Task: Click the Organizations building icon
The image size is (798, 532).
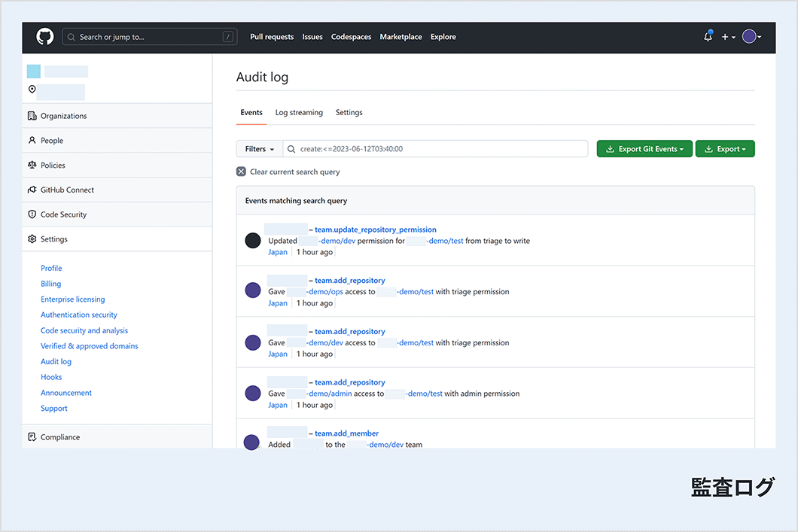Action: (32, 116)
